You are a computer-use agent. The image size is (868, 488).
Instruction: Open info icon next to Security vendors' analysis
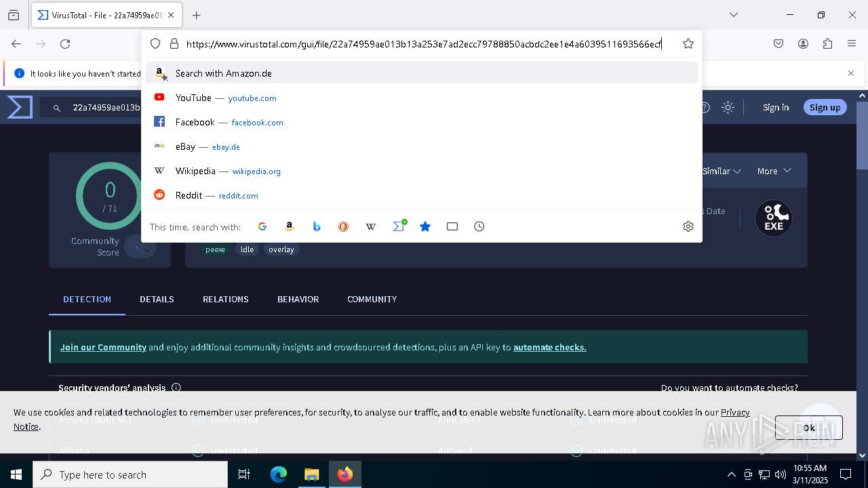tap(176, 388)
